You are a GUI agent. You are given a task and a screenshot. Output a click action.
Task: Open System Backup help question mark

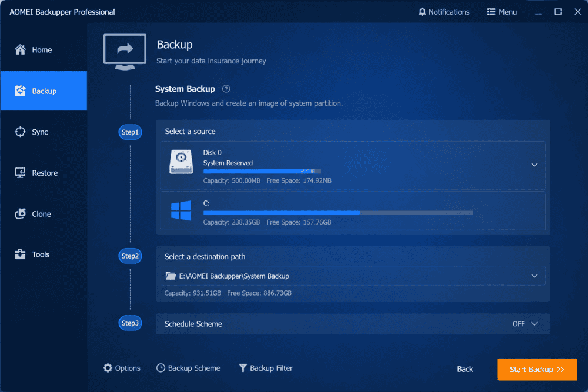point(226,89)
